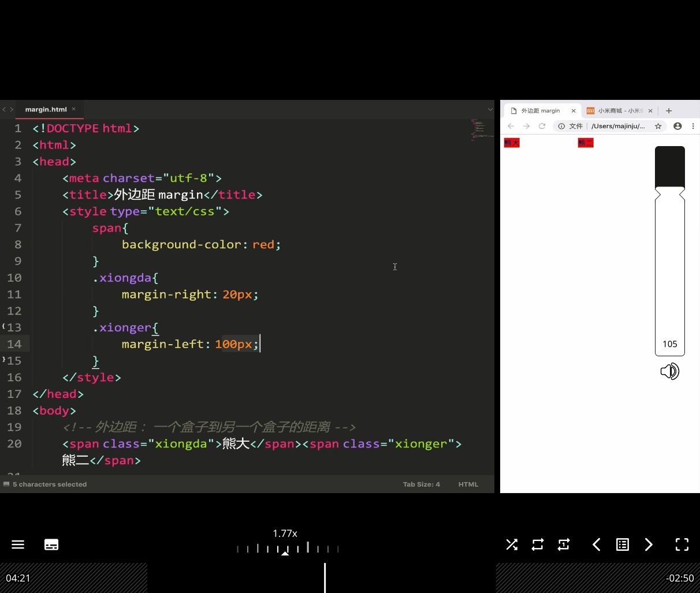The image size is (700, 593).
Task: Mute audio using the speaker icon
Action: click(x=670, y=371)
